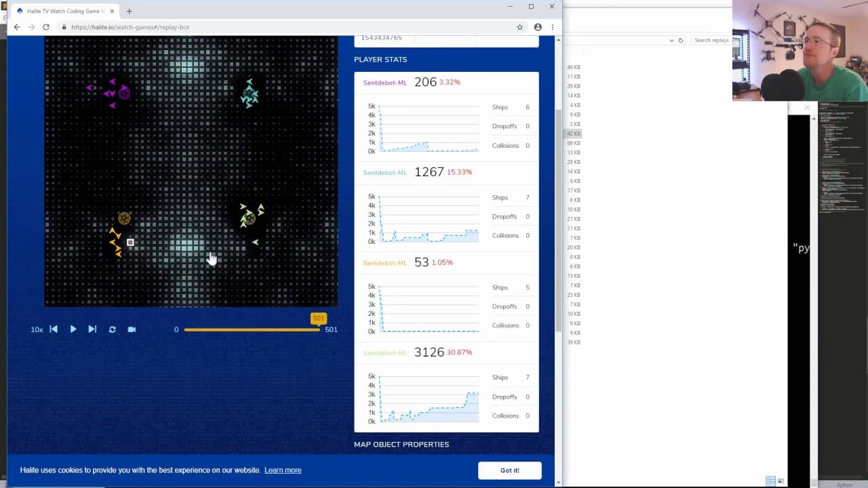868x488 pixels.
Task: Play the Halite replay
Action: [x=73, y=329]
